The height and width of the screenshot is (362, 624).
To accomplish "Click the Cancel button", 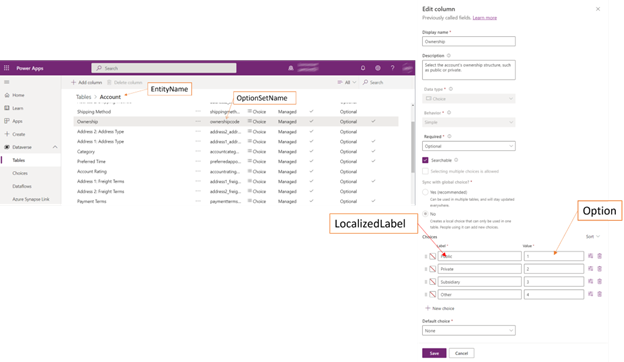I will pyautogui.click(x=462, y=353).
